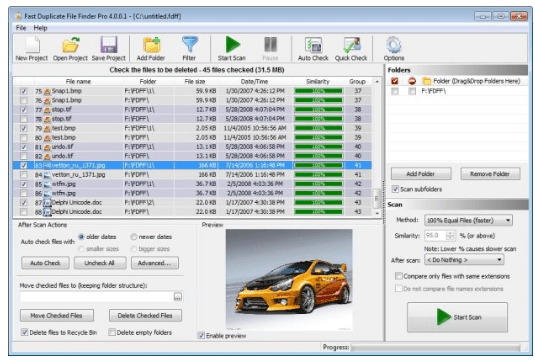Click the Remove Folder button

point(490,174)
